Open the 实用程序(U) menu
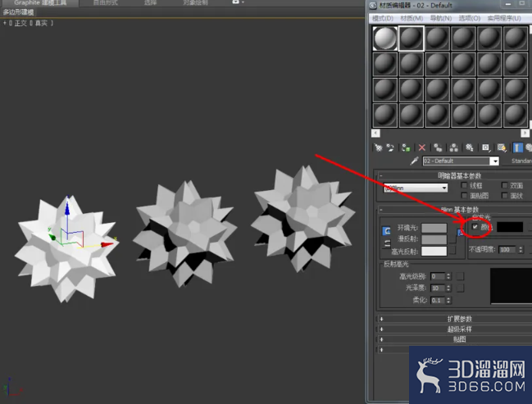The width and height of the screenshot is (532, 404). (x=504, y=18)
